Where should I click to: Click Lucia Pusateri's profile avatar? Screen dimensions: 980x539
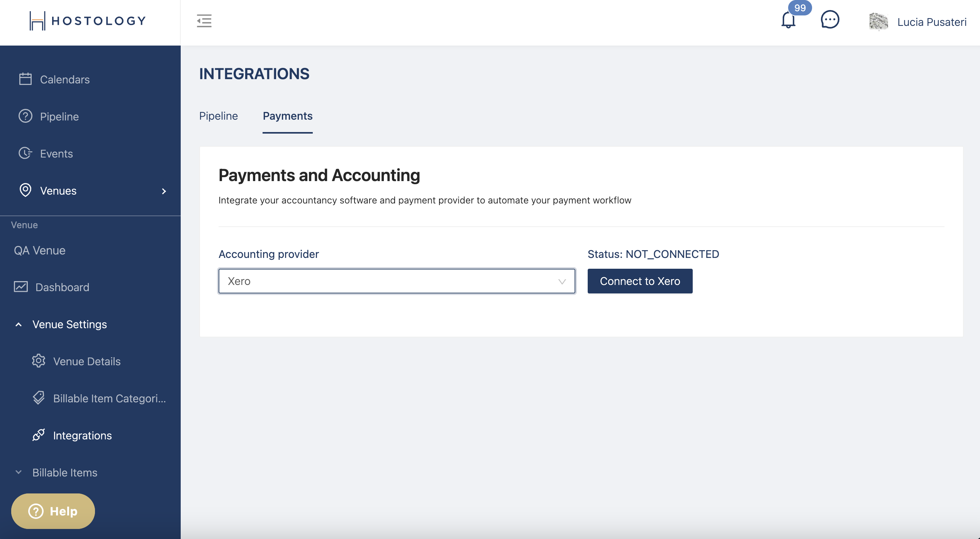(879, 22)
